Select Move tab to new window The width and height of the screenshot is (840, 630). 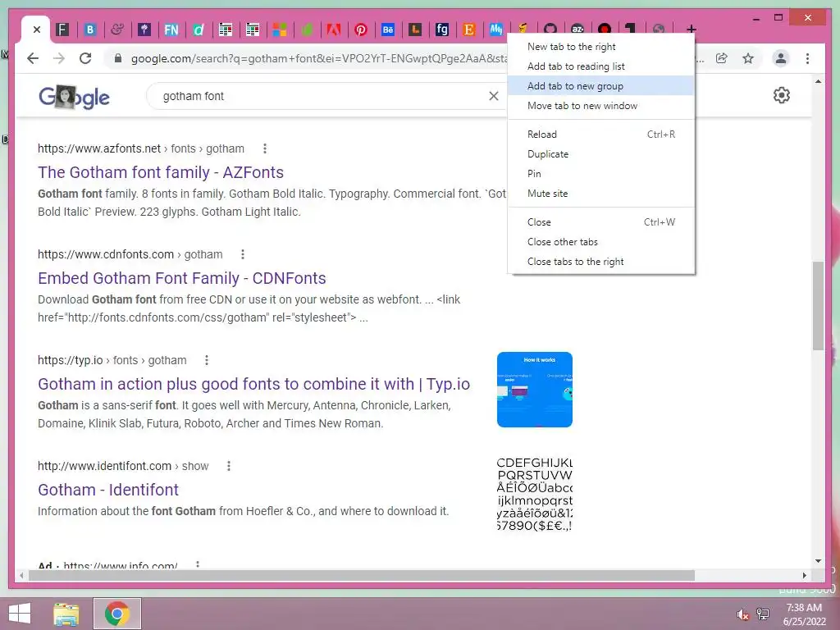pos(601,106)
